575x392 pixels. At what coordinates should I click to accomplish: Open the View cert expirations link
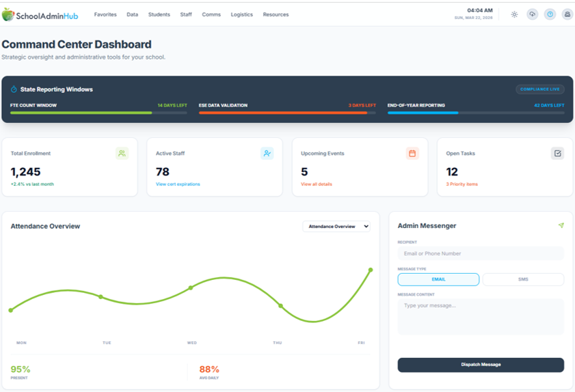click(178, 184)
